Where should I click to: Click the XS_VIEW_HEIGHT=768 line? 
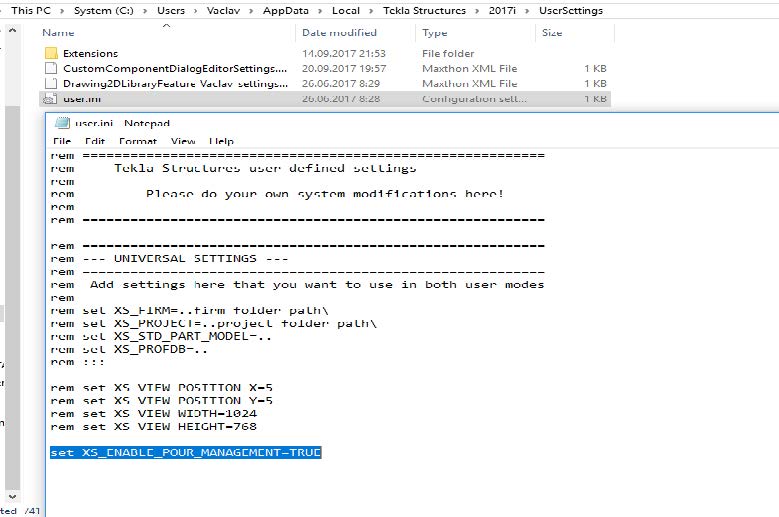[154, 426]
